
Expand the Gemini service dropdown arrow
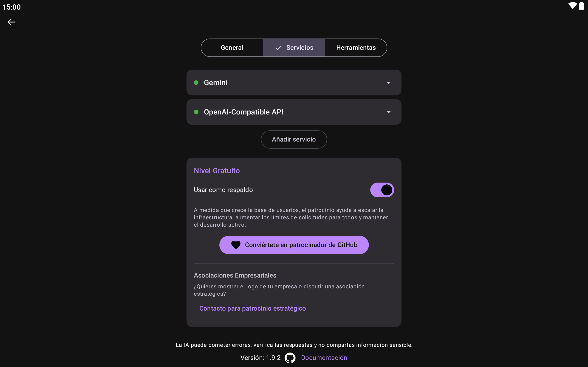[x=389, y=83]
